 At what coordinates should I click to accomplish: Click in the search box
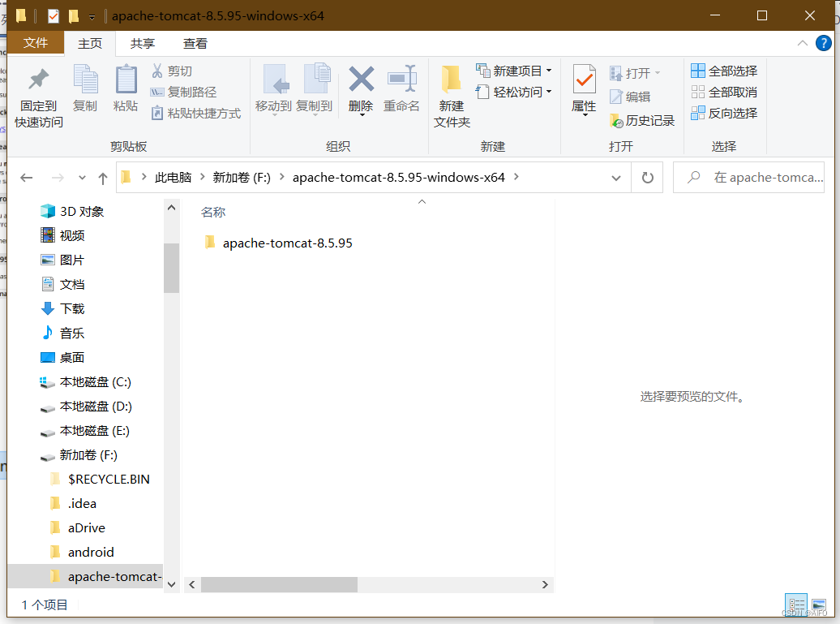749,178
